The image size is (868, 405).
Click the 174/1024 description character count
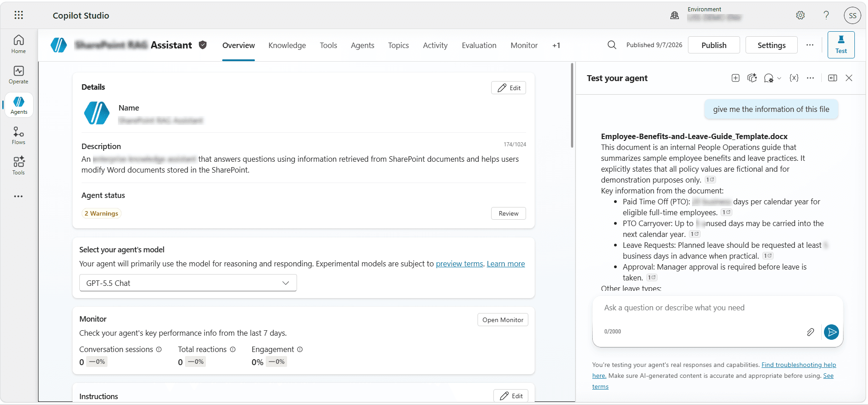coord(515,145)
